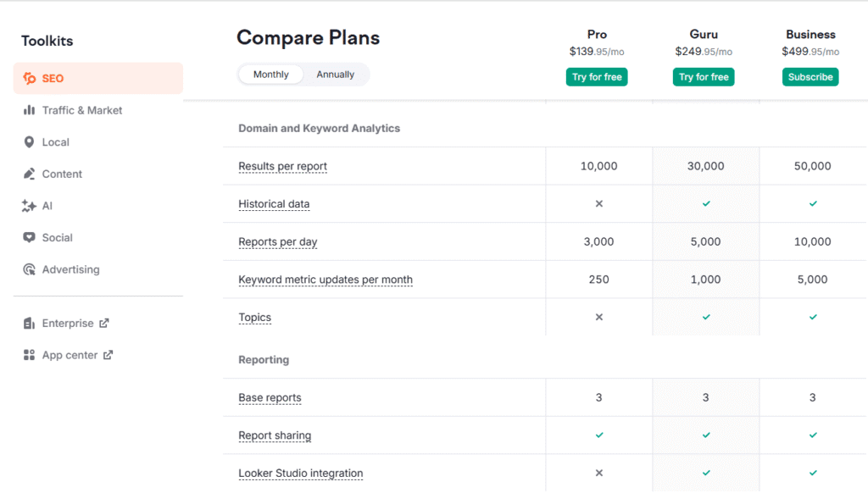Screen dimensions: 868x504
Task: Click the Traffic & Market bar chart icon
Action: tap(30, 110)
